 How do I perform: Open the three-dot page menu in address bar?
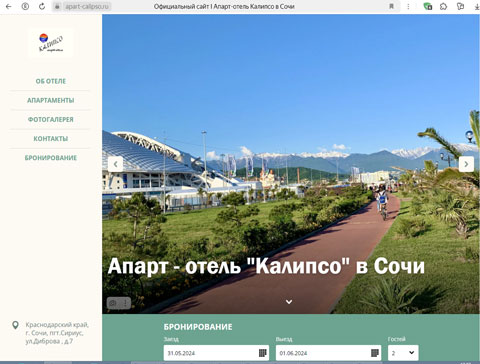click(408, 6)
